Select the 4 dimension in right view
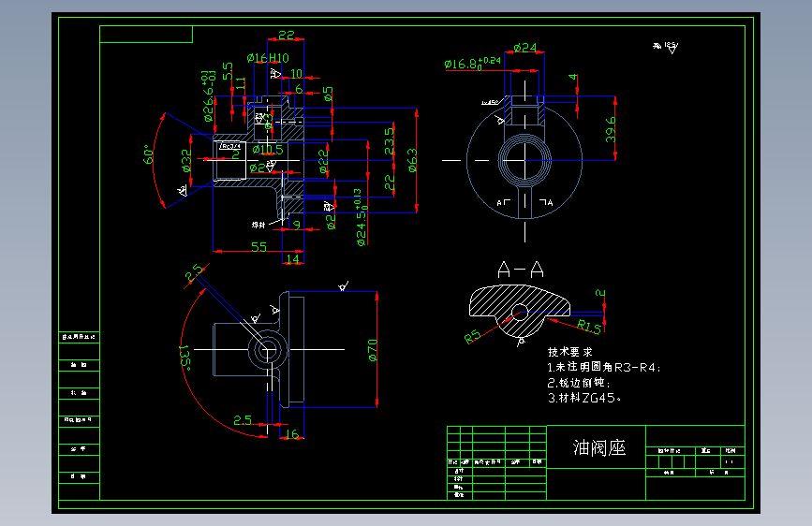Viewport: 812px width, 526px height. [x=572, y=77]
